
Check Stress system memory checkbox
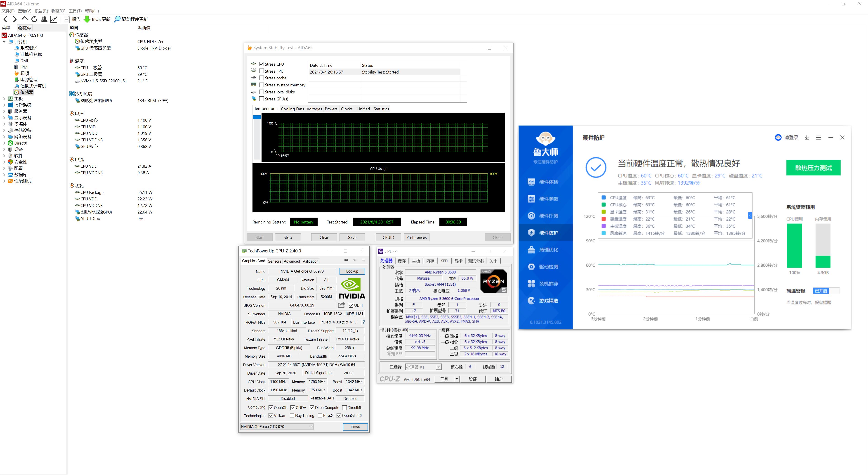tap(262, 85)
